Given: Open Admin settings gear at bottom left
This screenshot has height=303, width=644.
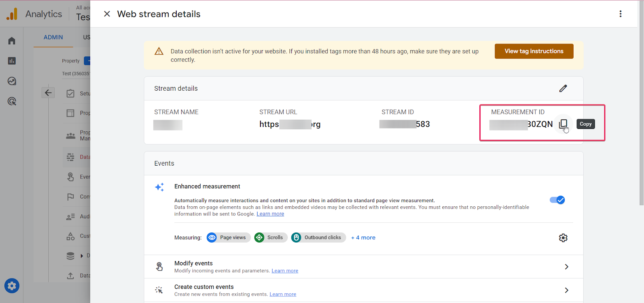Looking at the screenshot, I should [x=12, y=286].
